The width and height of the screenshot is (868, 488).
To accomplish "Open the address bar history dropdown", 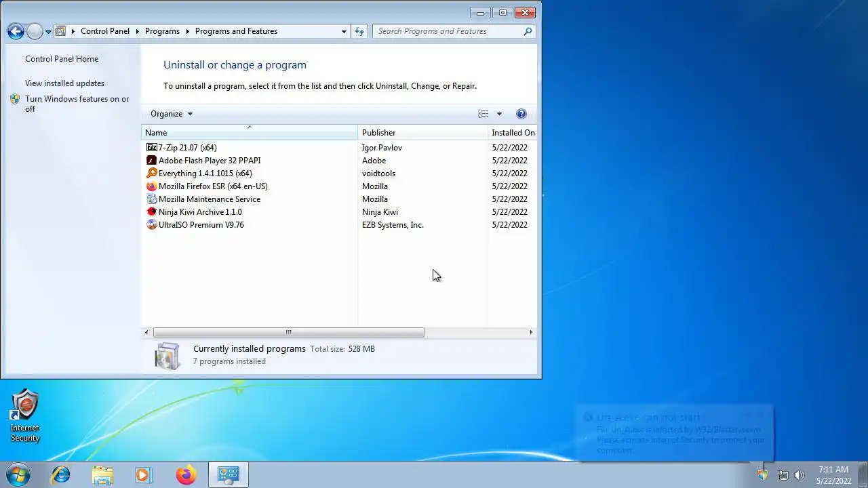I will point(344,31).
